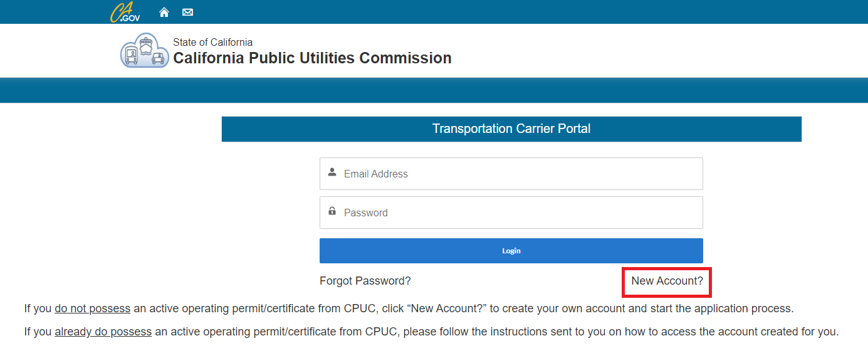Image resolution: width=868 pixels, height=358 pixels.
Task: Go to the Home icon in top bar
Action: click(164, 12)
